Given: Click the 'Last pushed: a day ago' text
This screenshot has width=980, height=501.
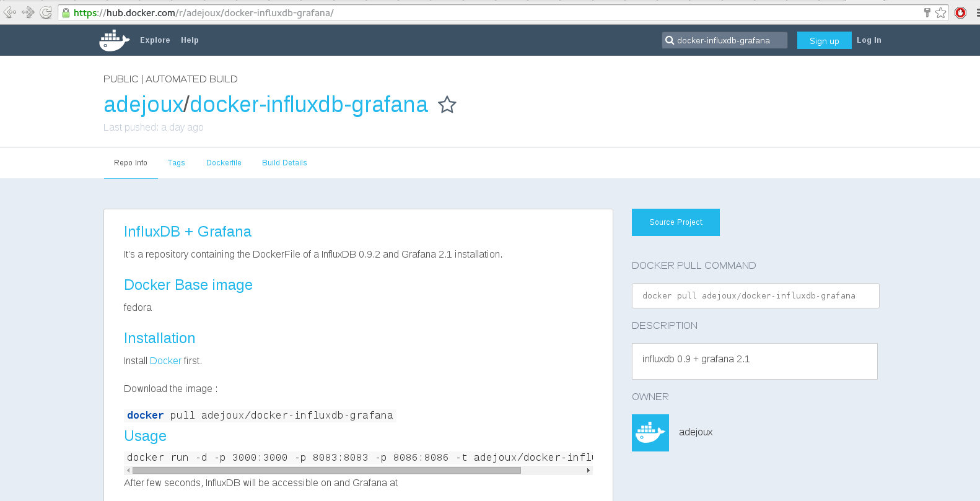Looking at the screenshot, I should 154,128.
